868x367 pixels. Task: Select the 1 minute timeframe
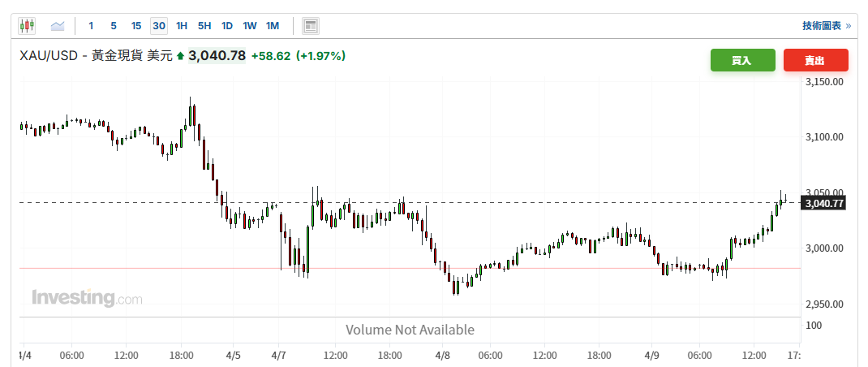[91, 26]
